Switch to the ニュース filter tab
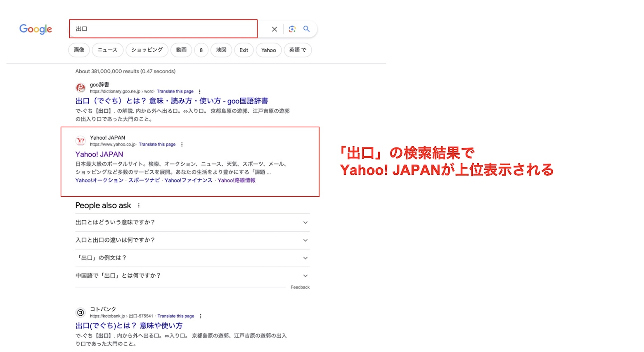Screen dimensions: 644x352 pos(107,50)
